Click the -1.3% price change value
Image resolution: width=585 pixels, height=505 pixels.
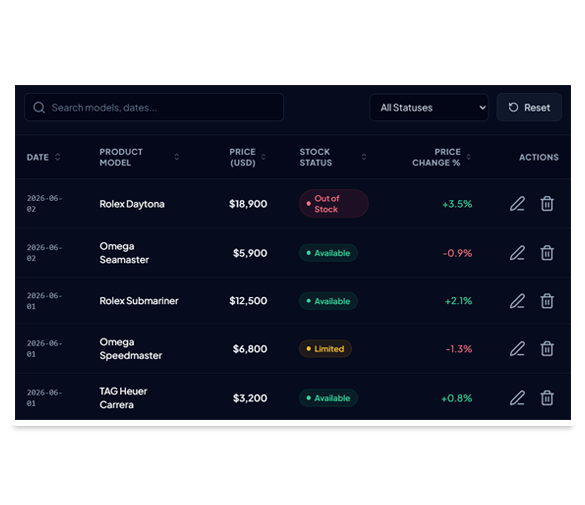459,349
